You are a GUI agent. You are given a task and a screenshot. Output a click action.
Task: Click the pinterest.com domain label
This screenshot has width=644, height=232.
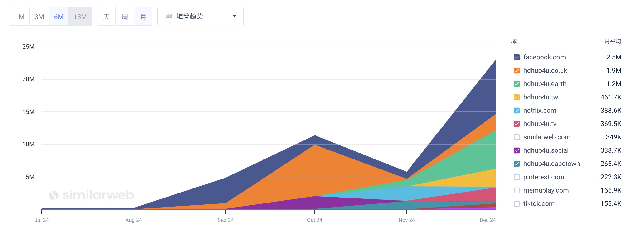[544, 177]
